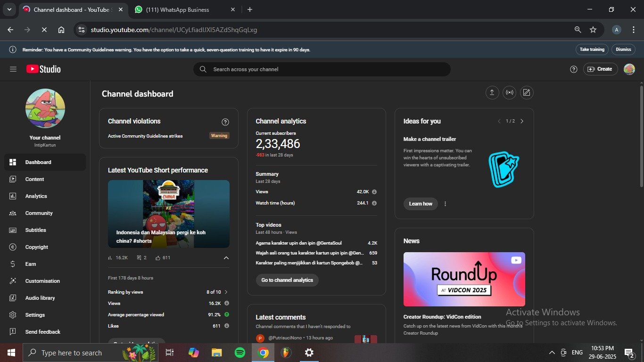Click the views bar chart icon showing 16.2K
This screenshot has height=362, width=644.
point(110,258)
